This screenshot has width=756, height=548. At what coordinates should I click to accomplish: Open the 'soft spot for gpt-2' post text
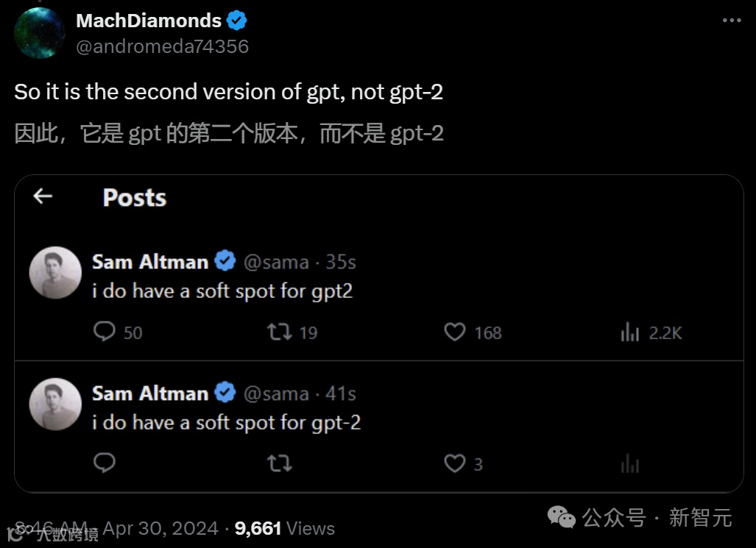227,422
